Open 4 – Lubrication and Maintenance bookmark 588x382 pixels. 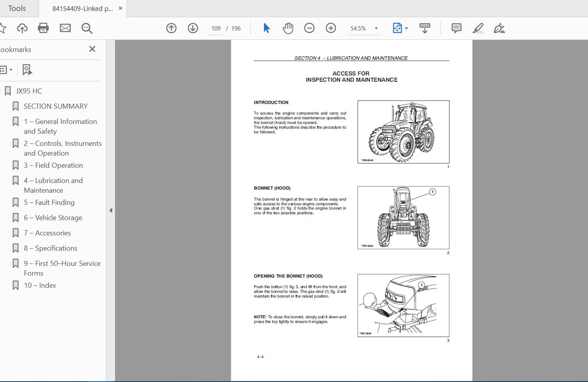(x=53, y=185)
